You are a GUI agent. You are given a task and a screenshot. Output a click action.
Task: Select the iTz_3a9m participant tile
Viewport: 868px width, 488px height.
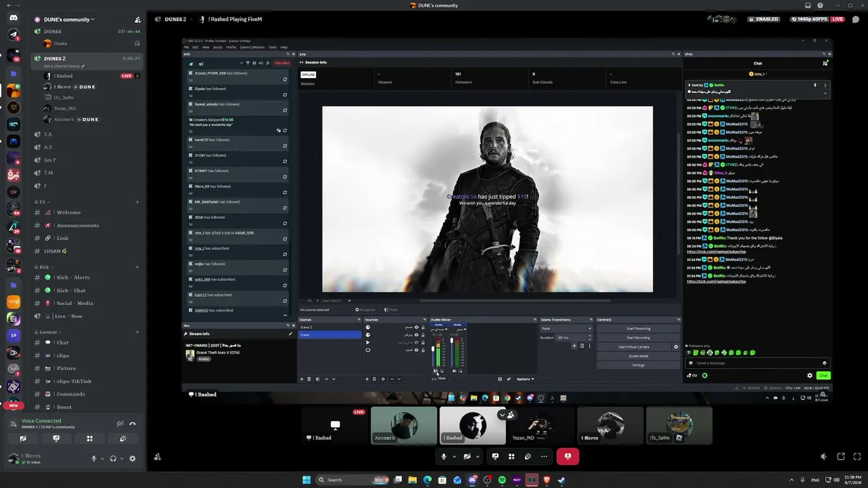679,426
